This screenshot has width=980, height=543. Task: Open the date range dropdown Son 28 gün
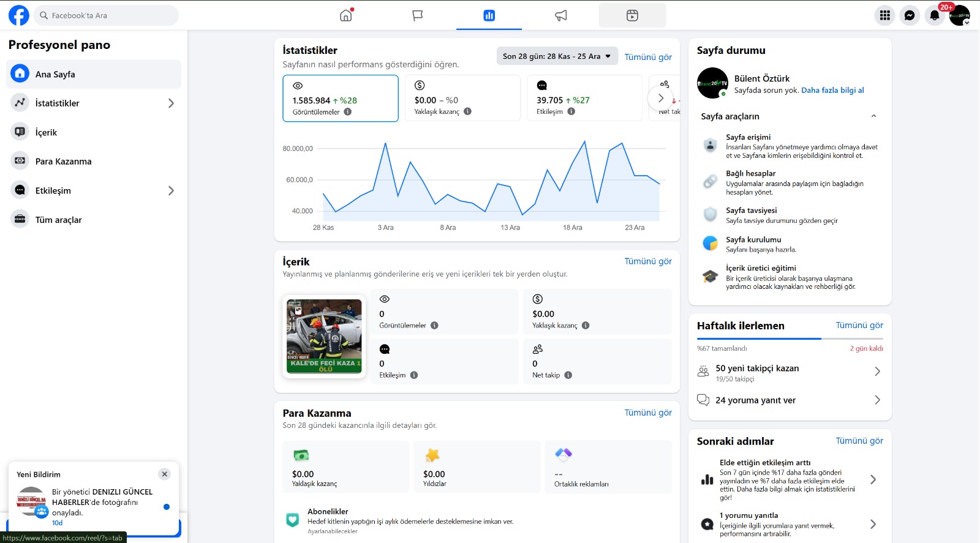point(557,56)
